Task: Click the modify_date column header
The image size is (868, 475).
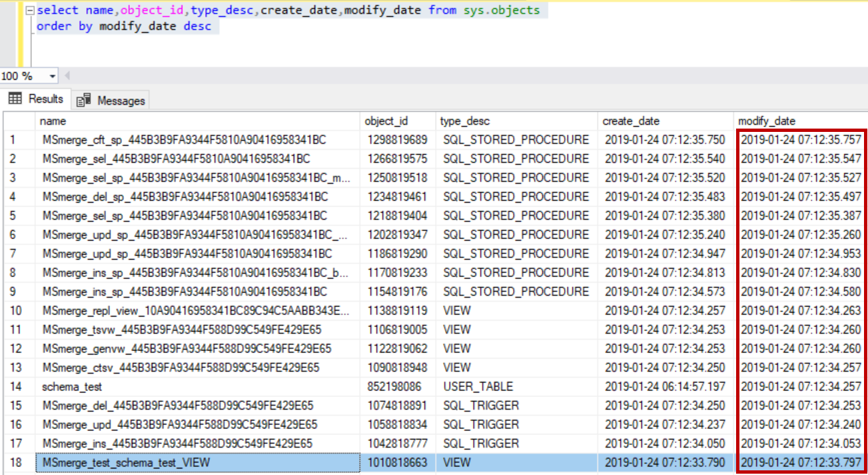Action: click(x=801, y=121)
